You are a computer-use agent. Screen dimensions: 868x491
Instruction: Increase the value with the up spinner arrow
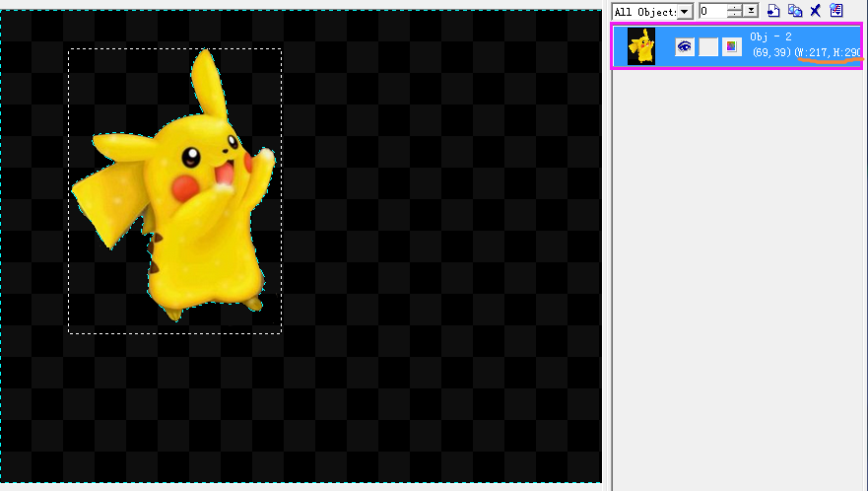735,7
